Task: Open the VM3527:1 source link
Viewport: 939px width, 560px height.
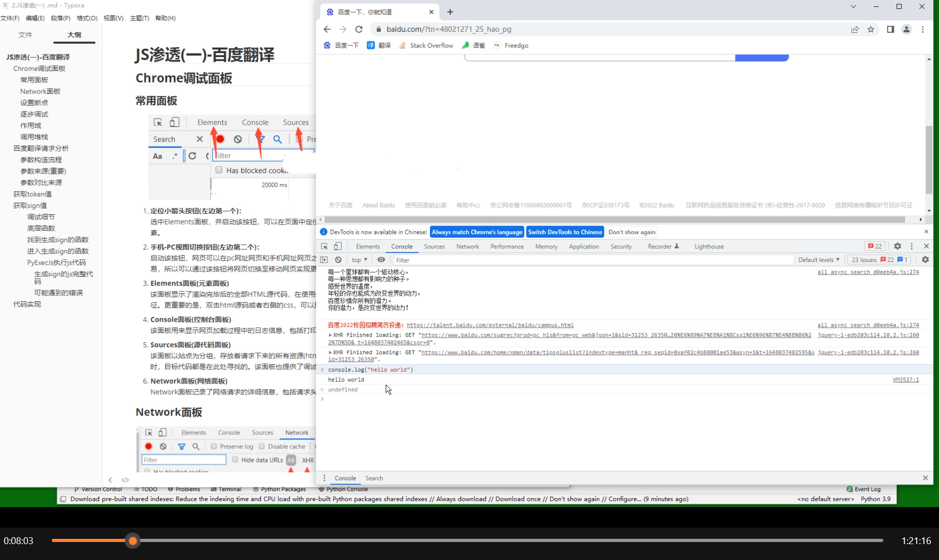Action: point(906,380)
